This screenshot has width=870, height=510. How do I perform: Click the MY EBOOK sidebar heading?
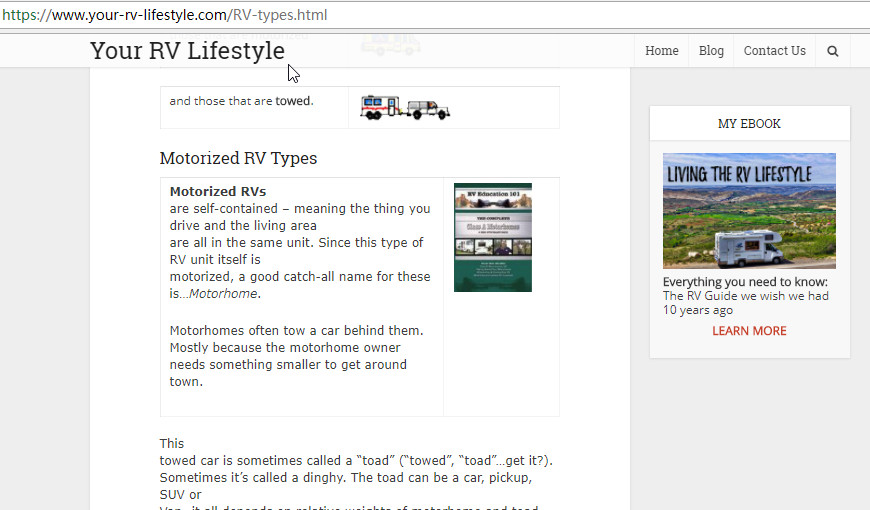(x=749, y=124)
